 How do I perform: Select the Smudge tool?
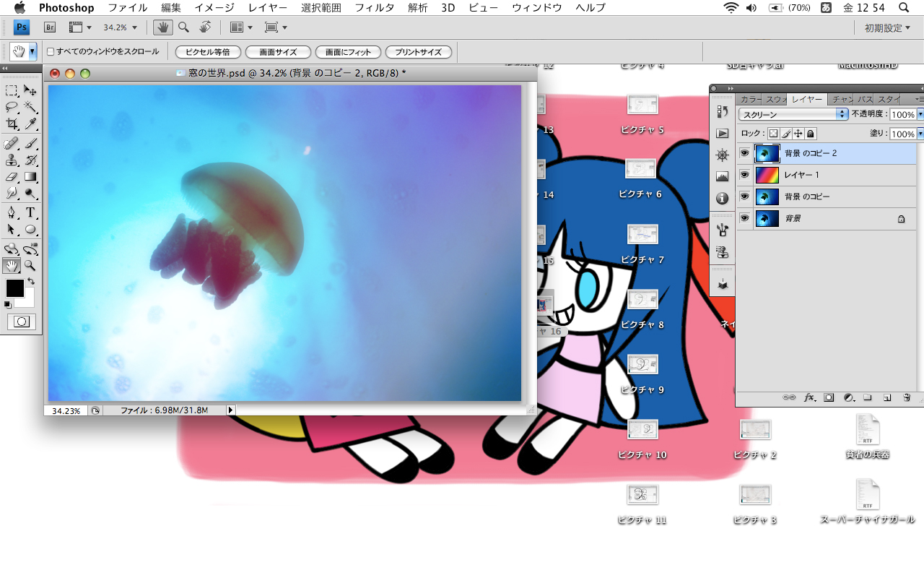tap(12, 193)
